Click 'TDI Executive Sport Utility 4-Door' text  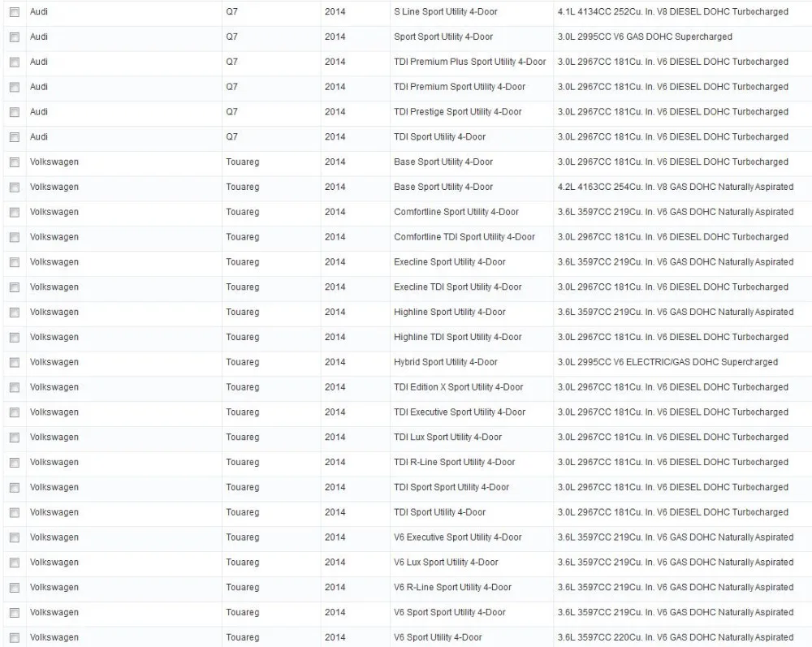click(460, 412)
